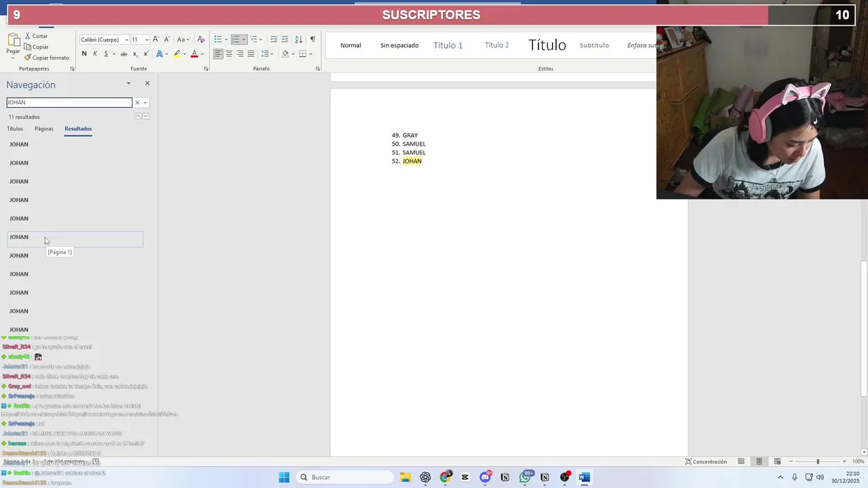Switch to Títulos tab
The image size is (868, 488).
coord(15,129)
